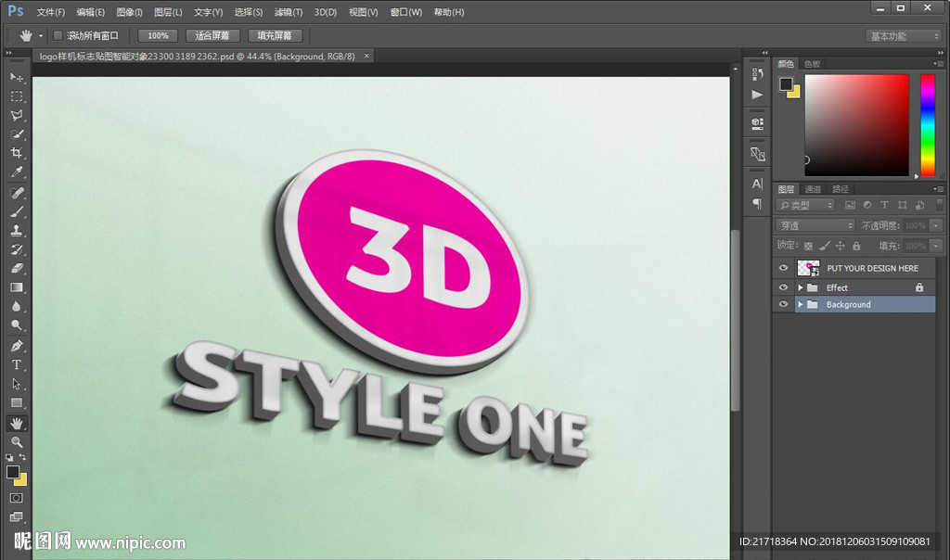This screenshot has width=950, height=560.
Task: Toggle lock image pixels brush icon
Action: point(824,246)
